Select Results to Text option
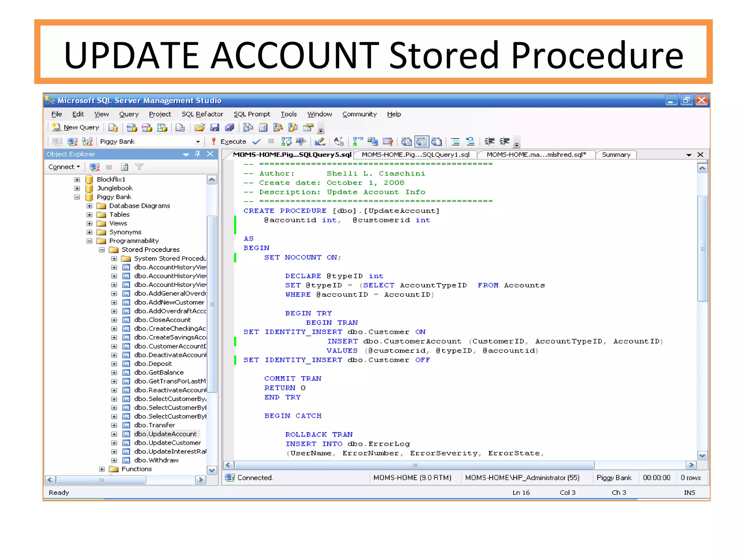Viewport: 747px width, 560px height. tap(406, 141)
